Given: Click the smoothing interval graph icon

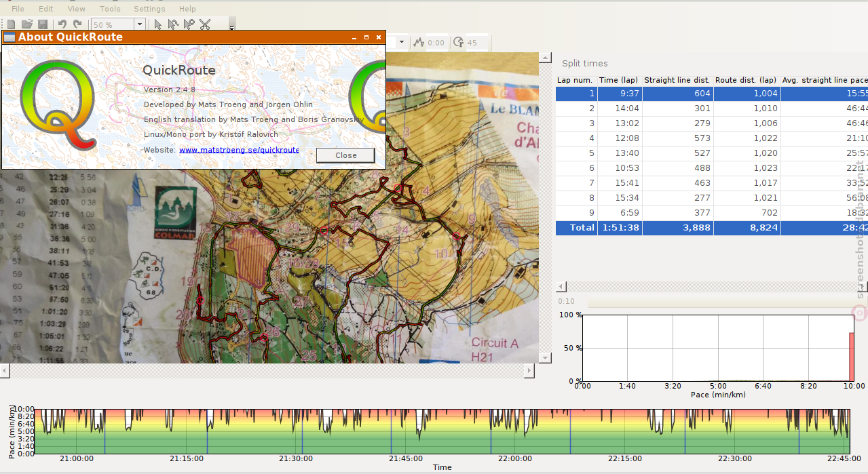Looking at the screenshot, I should click(418, 42).
